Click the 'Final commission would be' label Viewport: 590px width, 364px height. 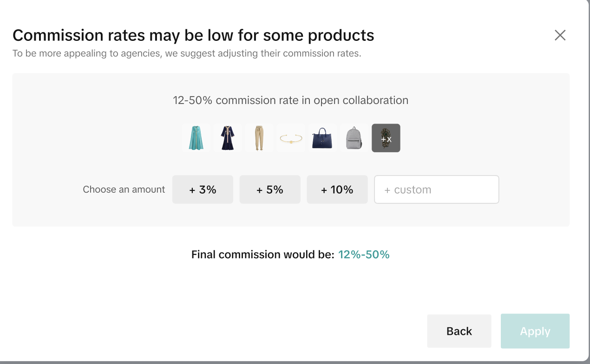262,254
